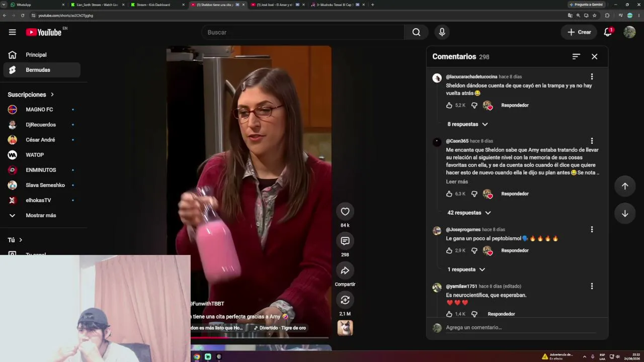Open the MAGNO FC subscription
This screenshot has height=362, width=644.
pyautogui.click(x=42, y=110)
